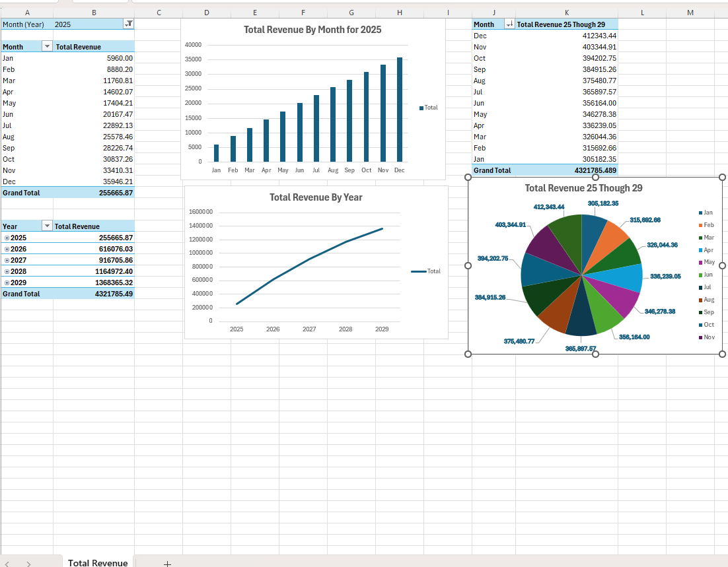Select the cell with value 412343.44 in column K

566,36
